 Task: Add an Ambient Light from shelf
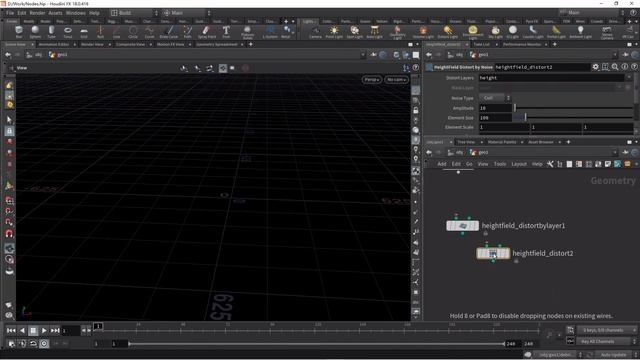[x=580, y=31]
